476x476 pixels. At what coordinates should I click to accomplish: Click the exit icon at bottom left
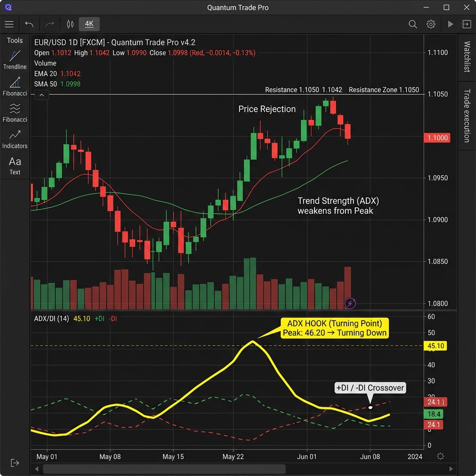coord(14,463)
